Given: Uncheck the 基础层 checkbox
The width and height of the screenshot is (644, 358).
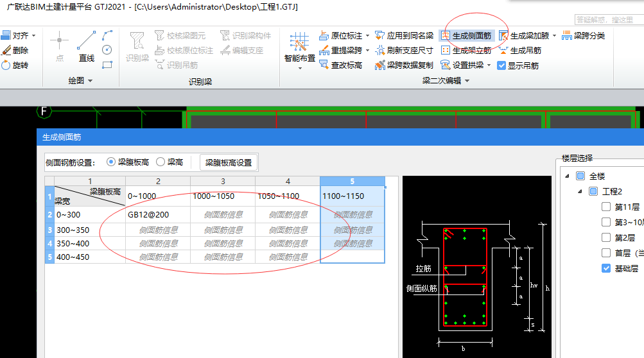Looking at the screenshot, I should coord(606,268).
